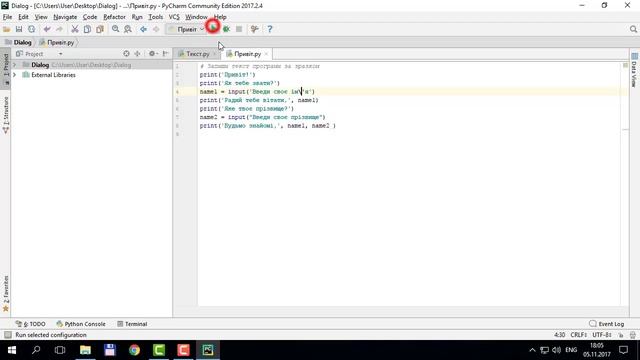Open Project panel gear settings
This screenshot has width=640, height=360.
click(x=153, y=53)
